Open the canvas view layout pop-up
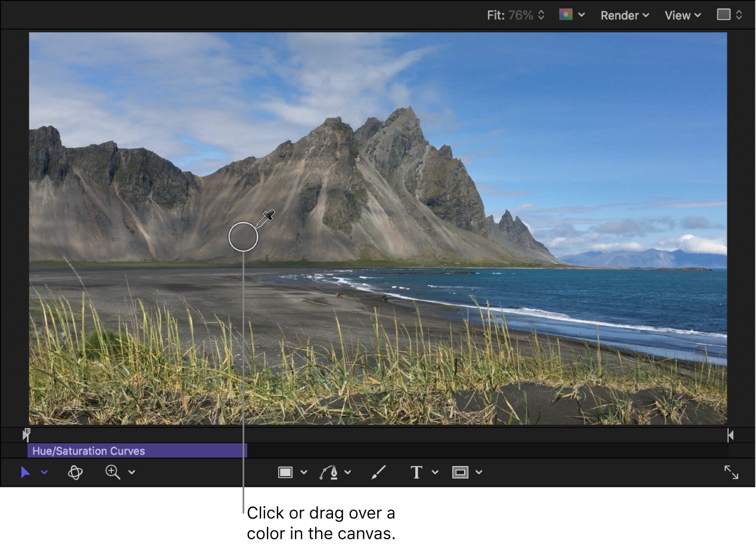756x547 pixels. [729, 15]
